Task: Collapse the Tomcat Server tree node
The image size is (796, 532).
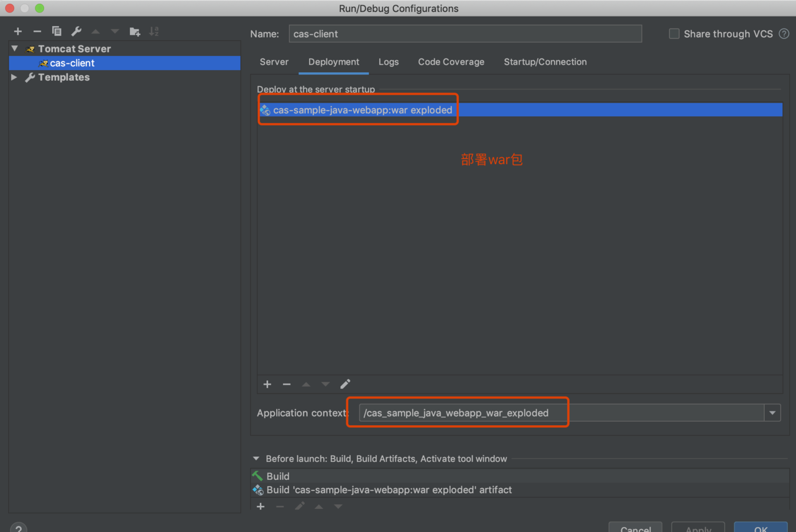Action: click(x=14, y=48)
